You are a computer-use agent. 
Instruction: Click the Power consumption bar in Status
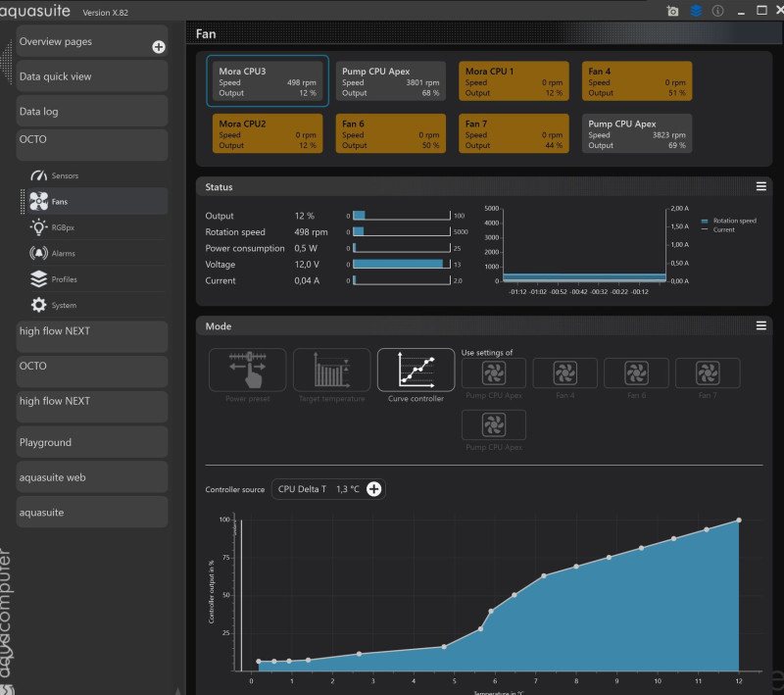click(x=402, y=248)
